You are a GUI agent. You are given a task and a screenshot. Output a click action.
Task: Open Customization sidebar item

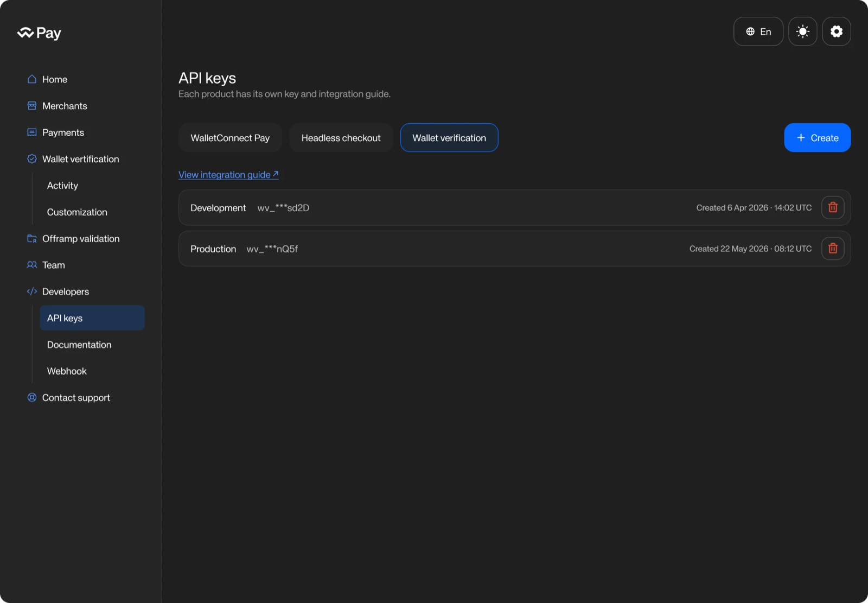[x=77, y=212]
